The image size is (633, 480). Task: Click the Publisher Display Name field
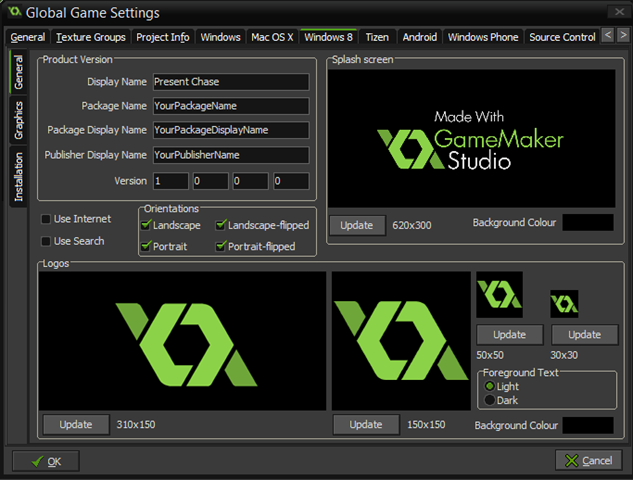pos(231,155)
